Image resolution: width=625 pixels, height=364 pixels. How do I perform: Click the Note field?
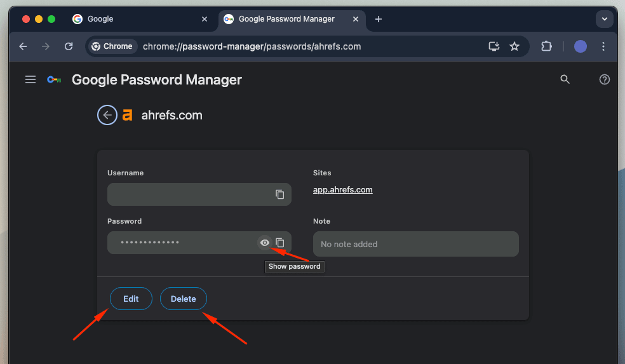click(x=415, y=244)
